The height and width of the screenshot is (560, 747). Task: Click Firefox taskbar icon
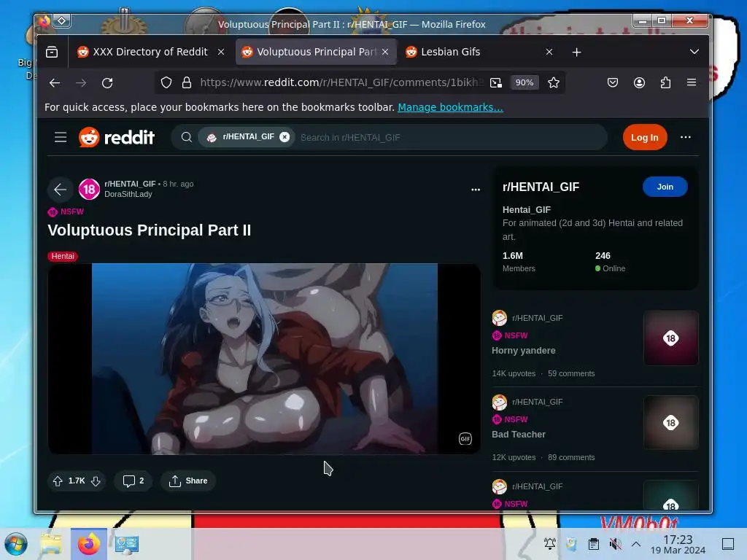[x=89, y=544]
